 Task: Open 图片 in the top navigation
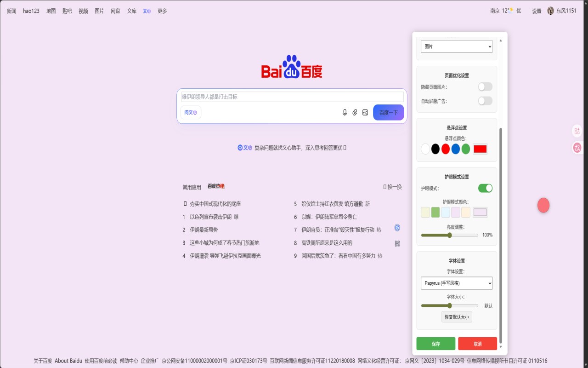[x=99, y=11]
